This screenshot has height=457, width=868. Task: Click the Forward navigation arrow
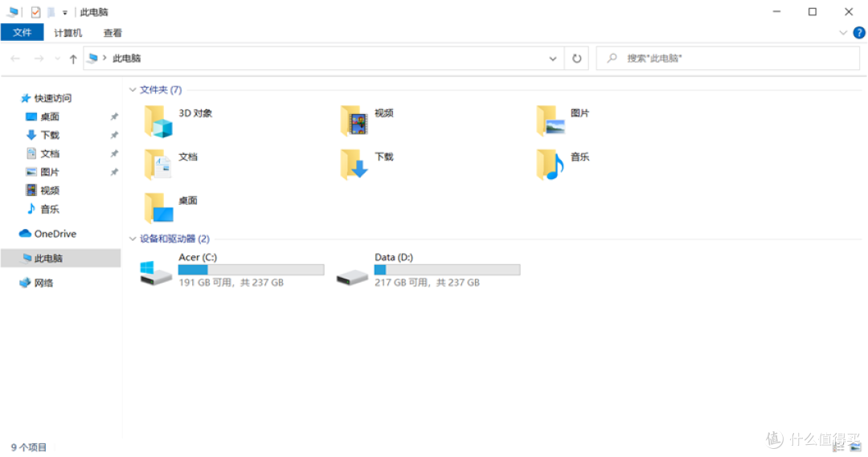[39, 58]
